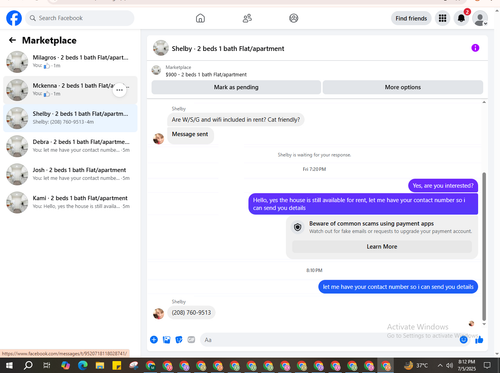Open the Debra conversation

[x=70, y=146]
